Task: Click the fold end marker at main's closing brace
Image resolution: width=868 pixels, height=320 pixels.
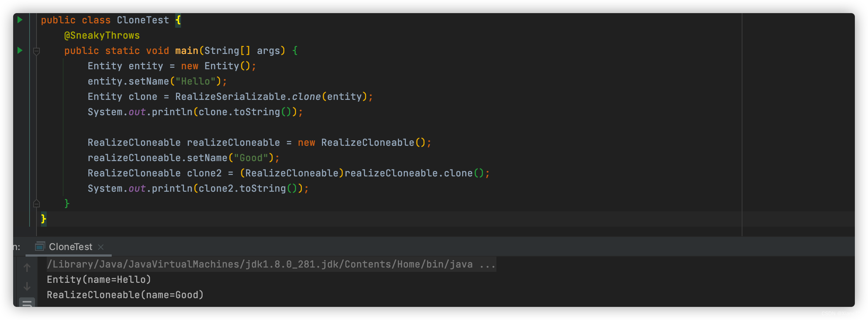Action: tap(37, 203)
